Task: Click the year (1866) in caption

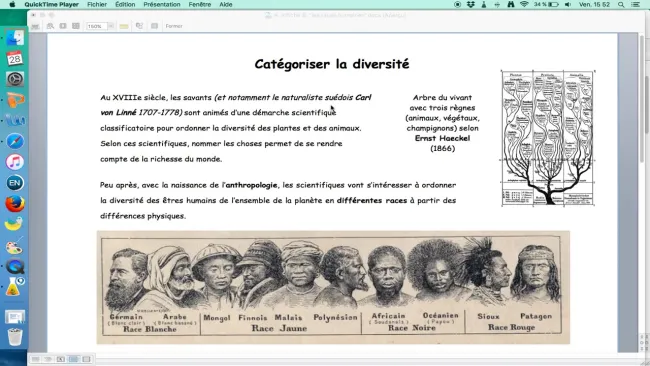Action: coord(442,148)
